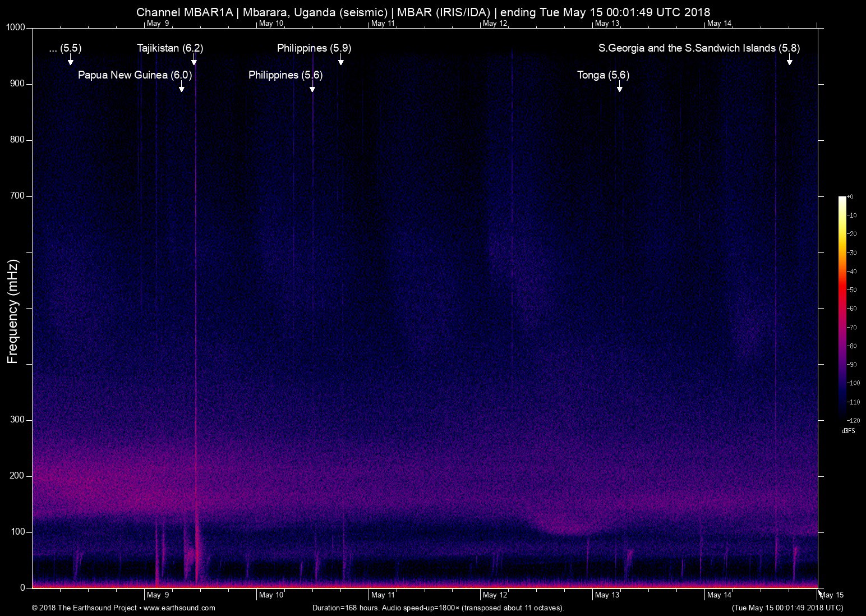Image resolution: width=866 pixels, height=616 pixels.
Task: Click the arrow under Papua New Guinea (6.0)
Action: 181,88
